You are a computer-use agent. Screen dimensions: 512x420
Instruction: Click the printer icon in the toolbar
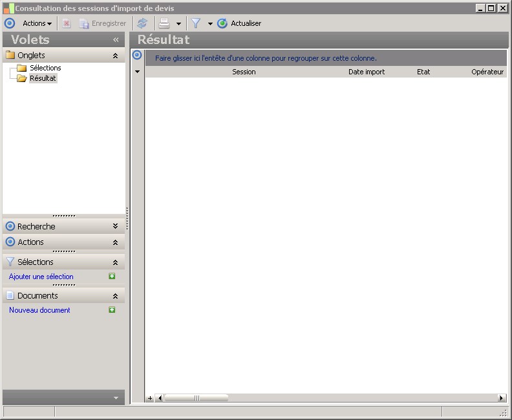[165, 23]
